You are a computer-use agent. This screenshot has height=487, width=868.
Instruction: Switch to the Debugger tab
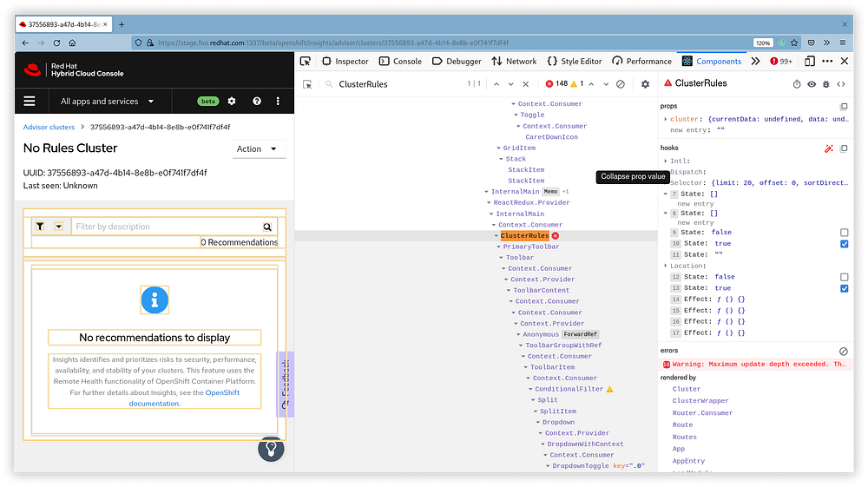coord(457,61)
